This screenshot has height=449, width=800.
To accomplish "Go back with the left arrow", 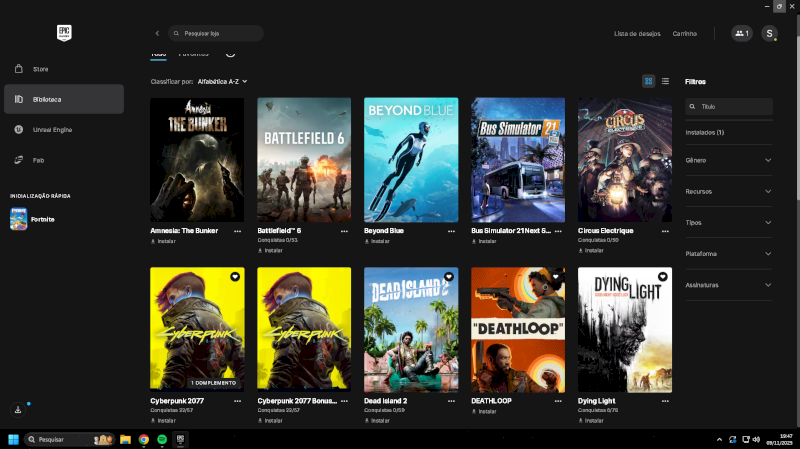I will 157,33.
